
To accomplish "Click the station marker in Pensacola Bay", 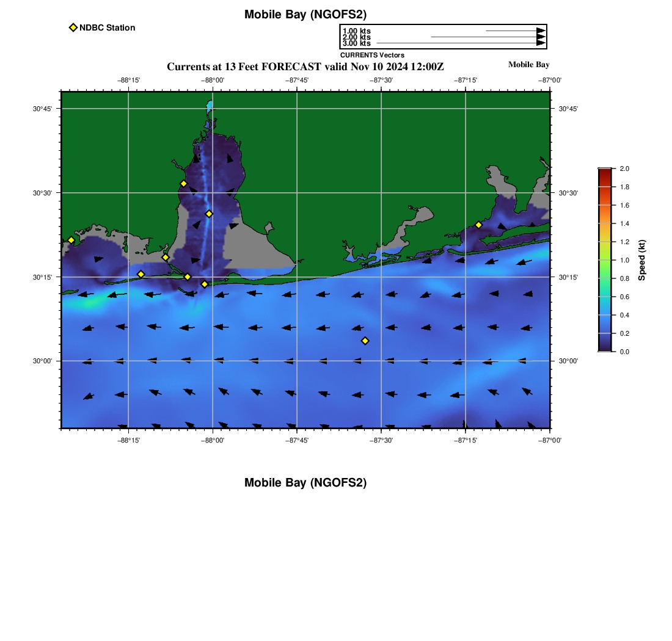I will tap(478, 225).
